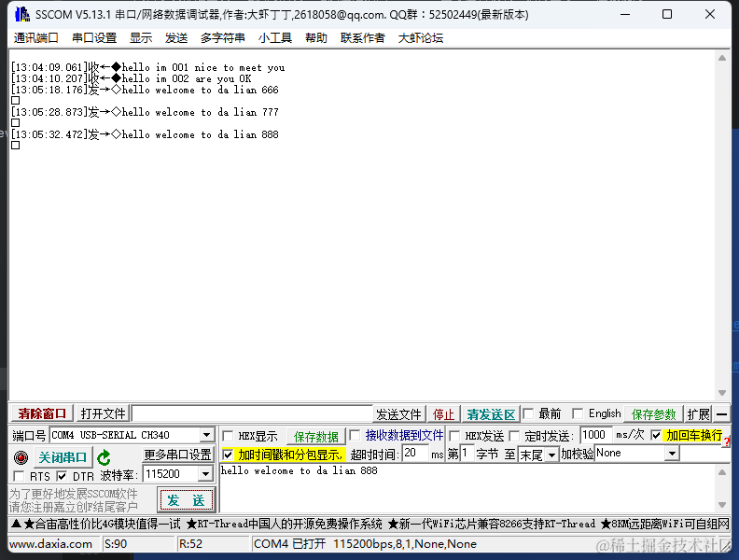Enable 接收数据到文件 checkbox
Screen dimensions: 739x560
[x=355, y=435]
